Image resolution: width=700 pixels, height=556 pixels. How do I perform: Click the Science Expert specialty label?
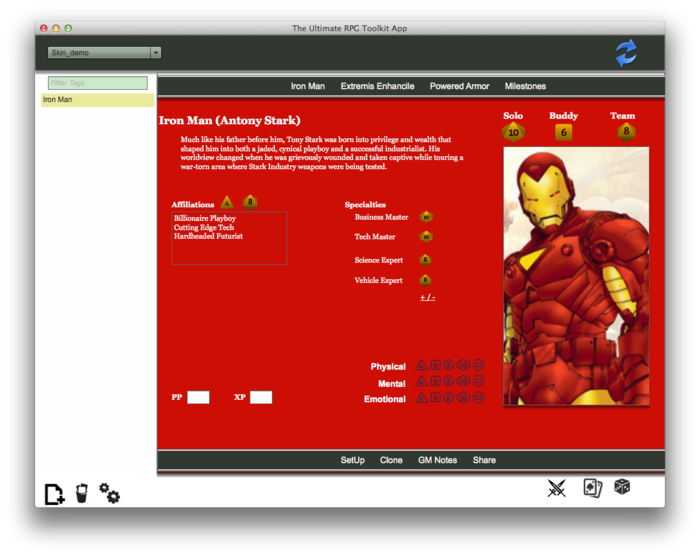click(x=379, y=260)
